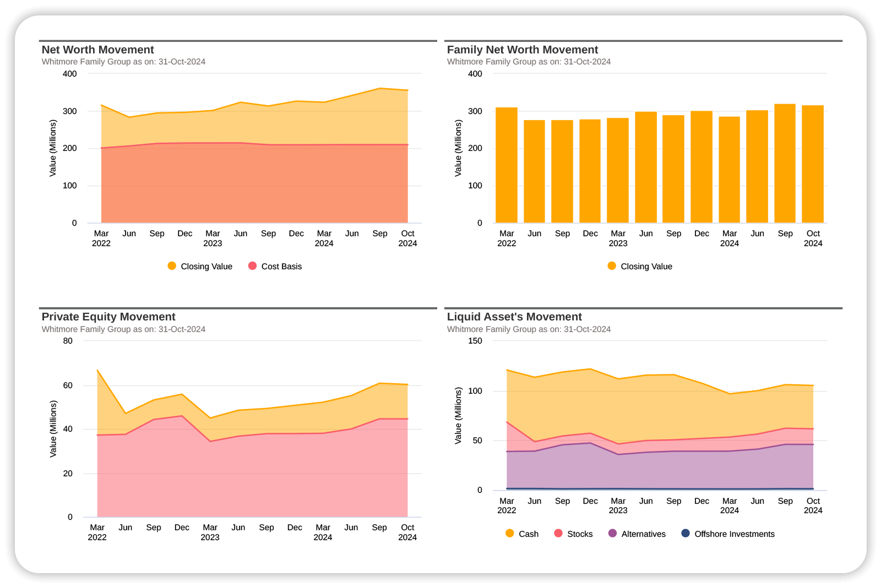Click Mar 2024 axis label in Liquid Asset's chart
This screenshot has width=881, height=588.
[730, 505]
